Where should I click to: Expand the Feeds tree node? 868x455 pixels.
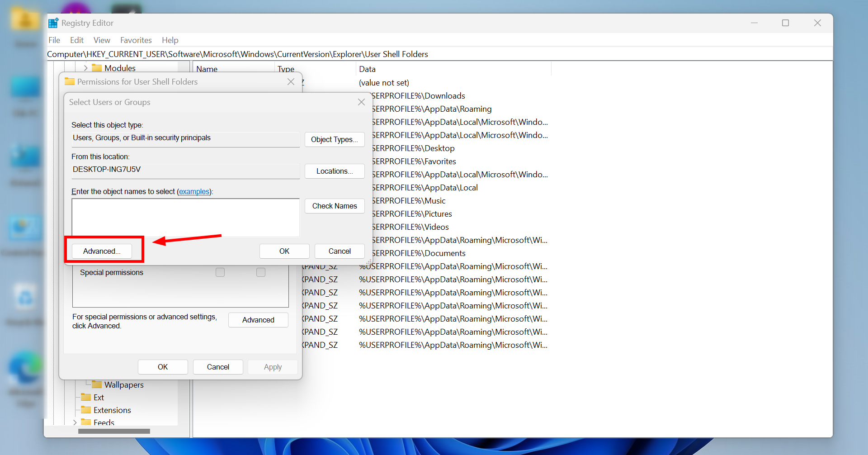(x=75, y=422)
